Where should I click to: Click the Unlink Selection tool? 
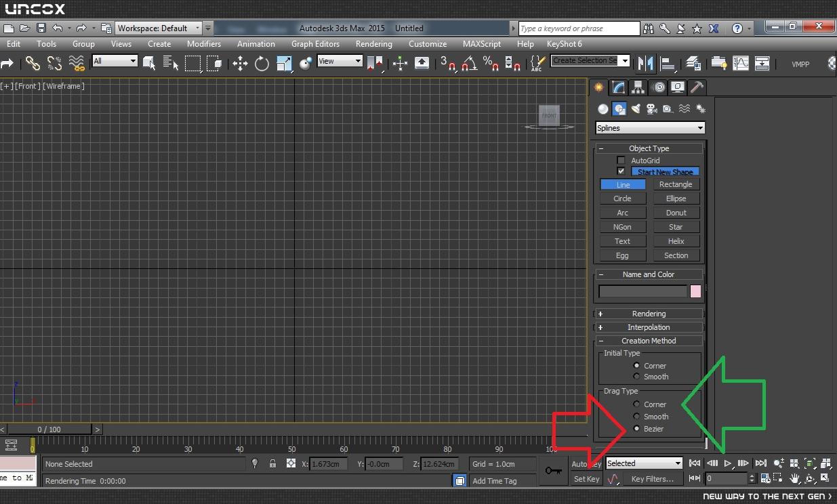(55, 63)
